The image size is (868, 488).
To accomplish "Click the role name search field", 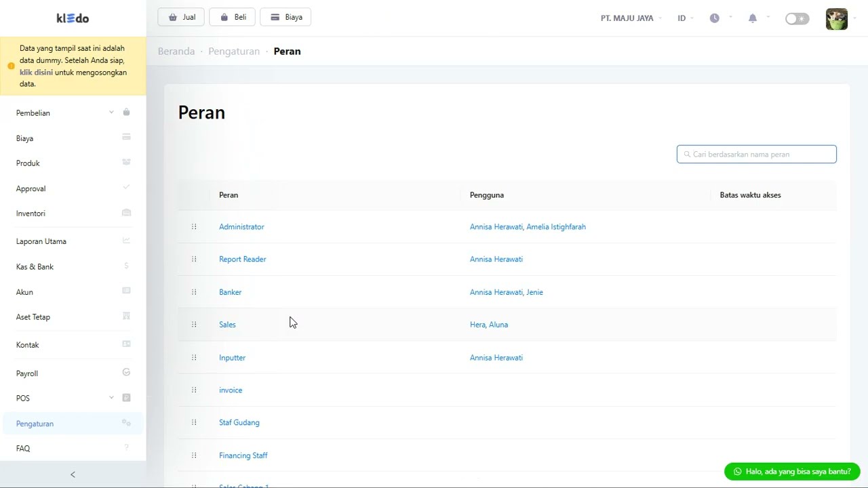I will tap(756, 154).
